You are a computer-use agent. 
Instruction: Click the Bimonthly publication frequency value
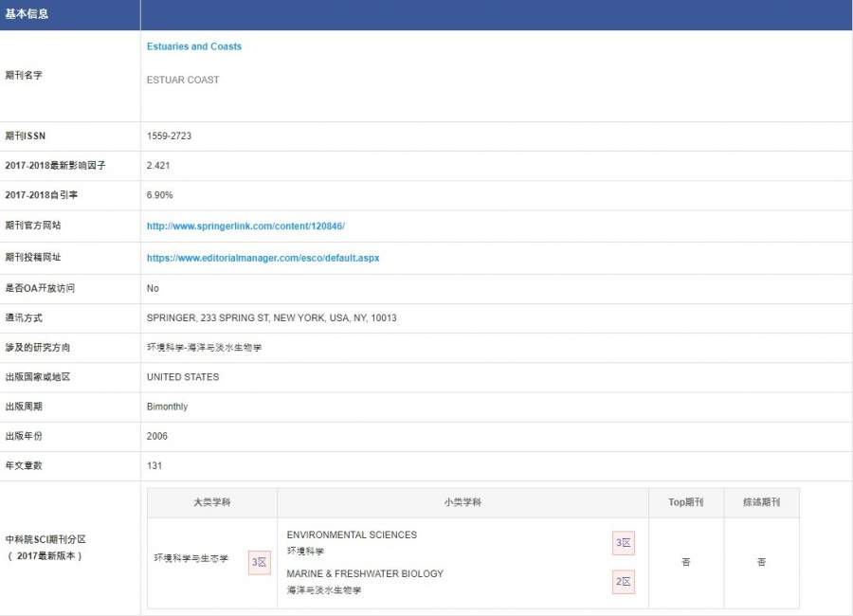[167, 407]
